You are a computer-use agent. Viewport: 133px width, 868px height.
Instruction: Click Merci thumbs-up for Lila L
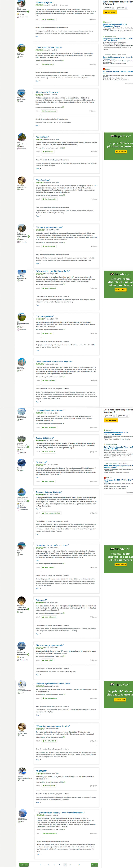pyautogui.click(x=48, y=333)
